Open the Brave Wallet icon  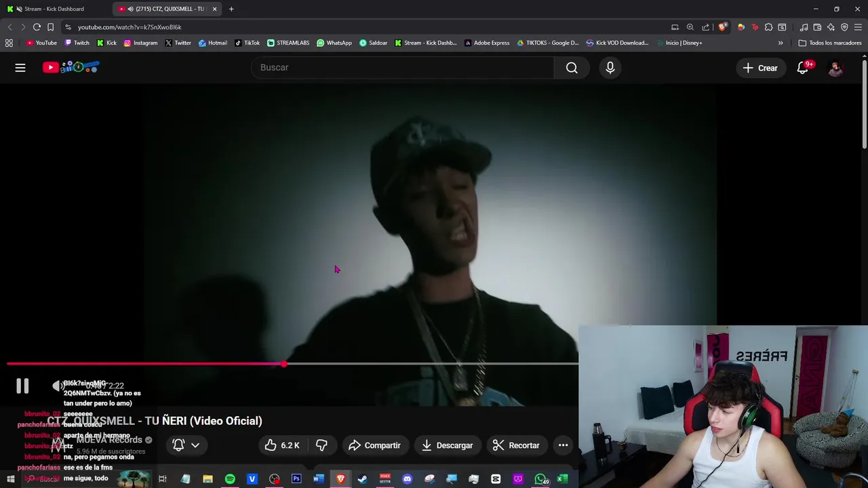point(817,27)
